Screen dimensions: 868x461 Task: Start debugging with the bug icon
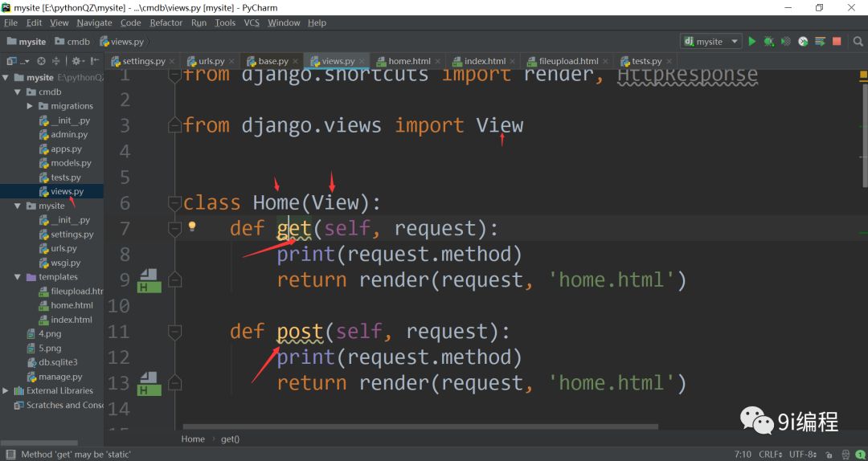(x=769, y=42)
